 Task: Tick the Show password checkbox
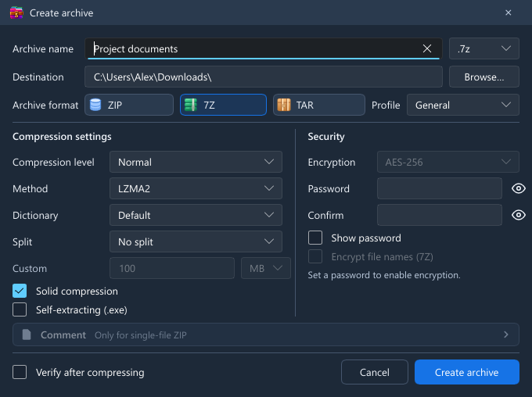pyautogui.click(x=315, y=238)
